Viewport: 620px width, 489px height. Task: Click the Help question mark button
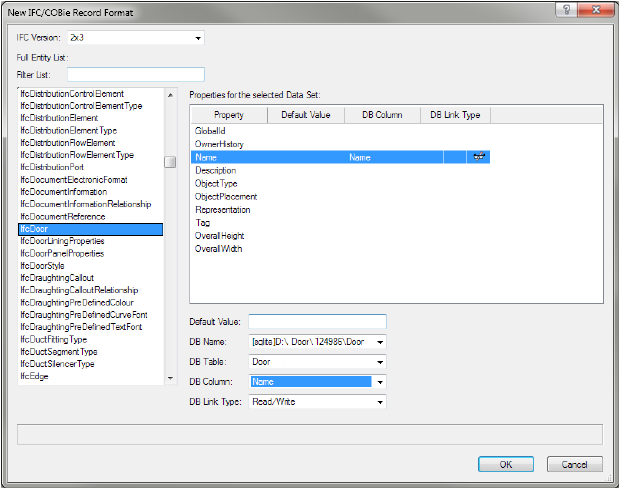(x=566, y=11)
